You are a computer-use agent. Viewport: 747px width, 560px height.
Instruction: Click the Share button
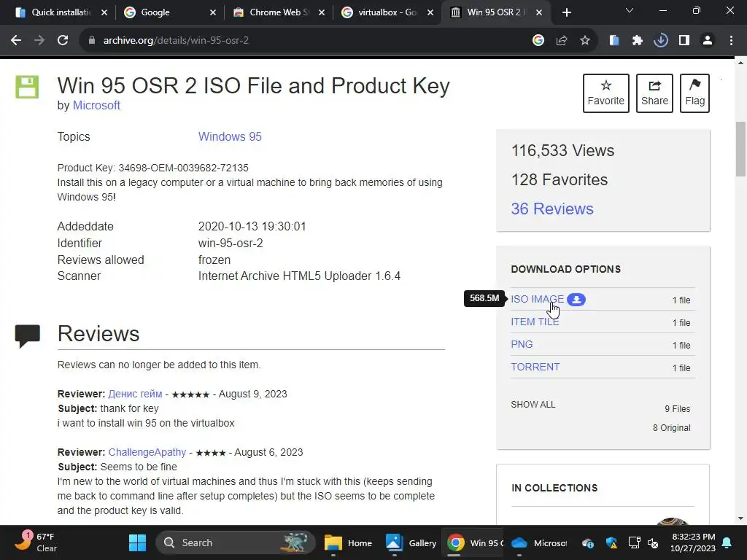click(654, 93)
